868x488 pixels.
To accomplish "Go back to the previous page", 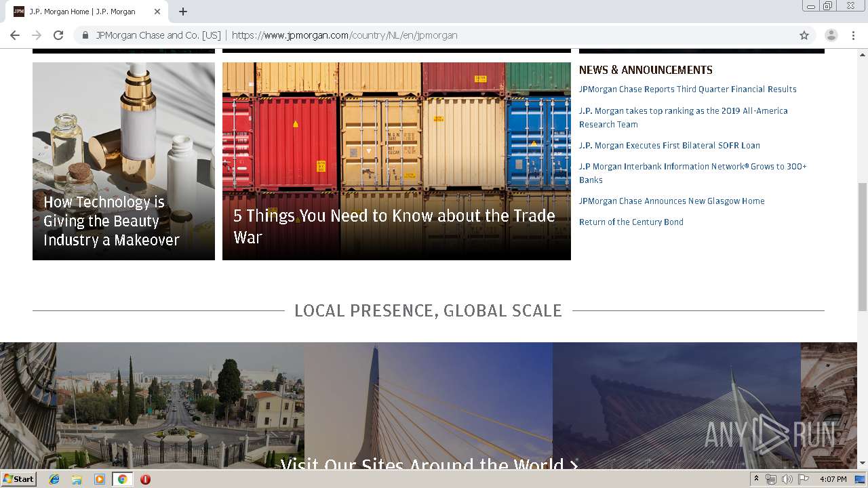I will (x=15, y=35).
